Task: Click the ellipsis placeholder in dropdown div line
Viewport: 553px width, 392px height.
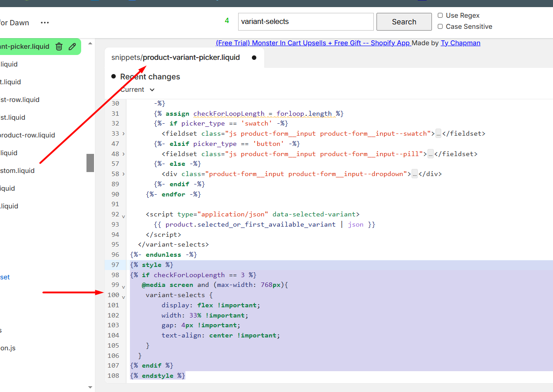Action: click(415, 174)
